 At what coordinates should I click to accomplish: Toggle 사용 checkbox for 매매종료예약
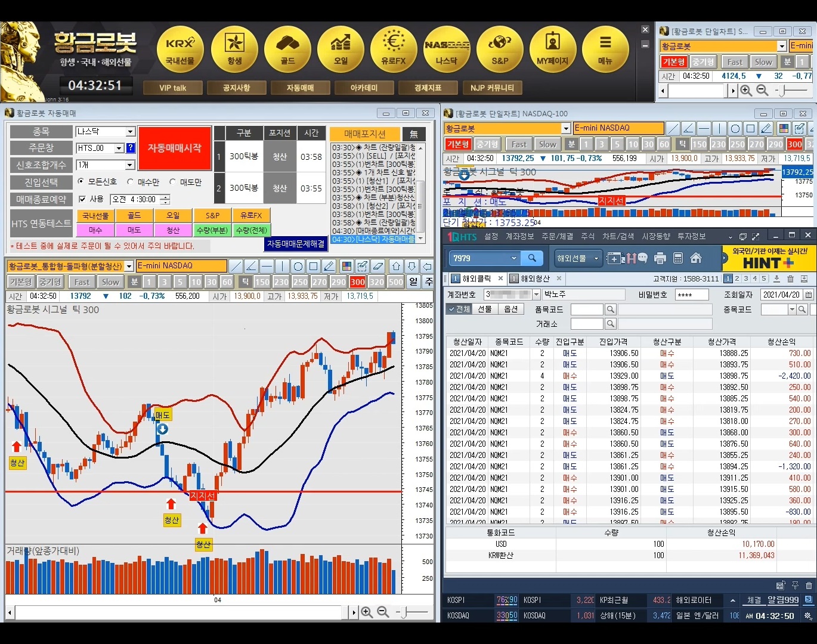tap(83, 199)
